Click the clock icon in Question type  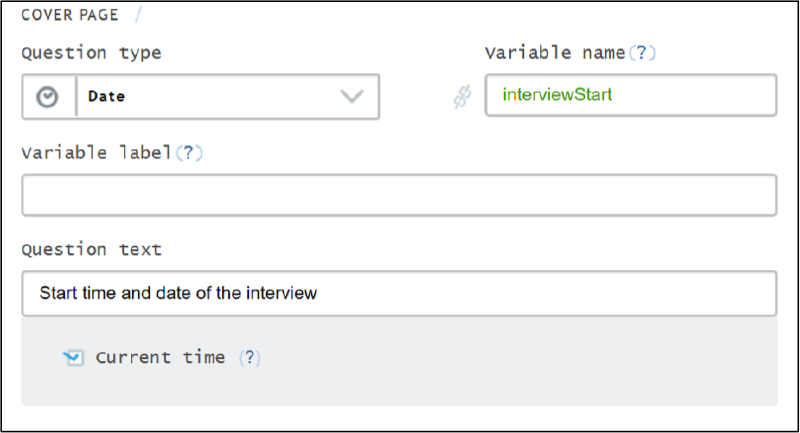48,97
